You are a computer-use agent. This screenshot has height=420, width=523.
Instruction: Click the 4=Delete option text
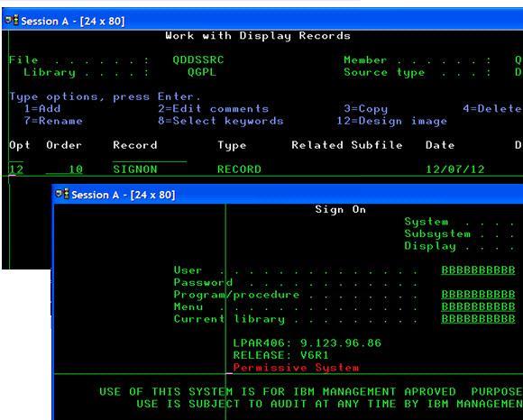click(x=492, y=109)
